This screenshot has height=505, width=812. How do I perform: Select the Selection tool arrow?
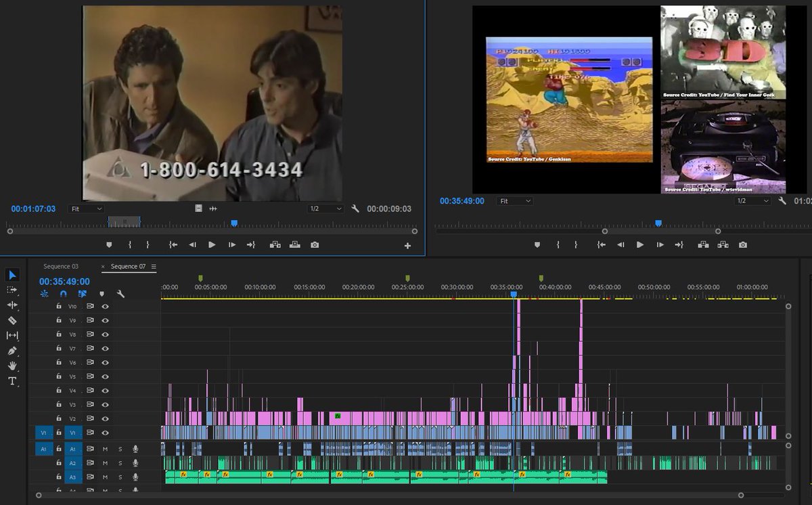12,275
